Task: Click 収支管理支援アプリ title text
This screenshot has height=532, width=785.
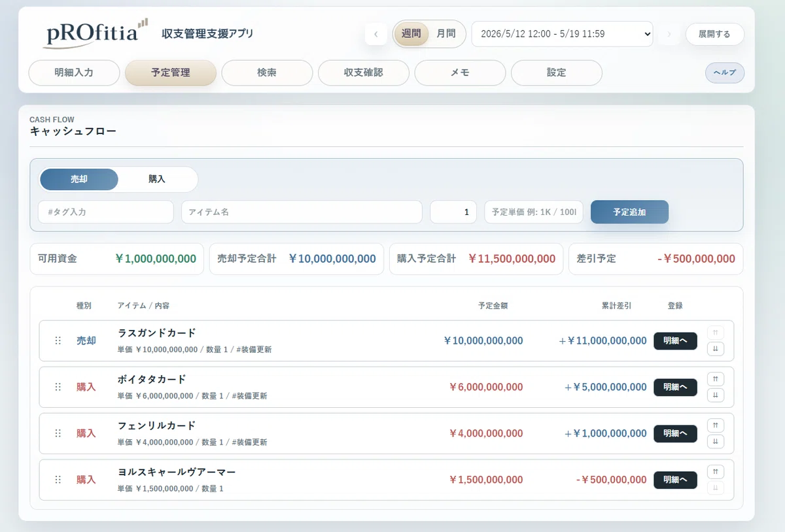Action: click(x=207, y=33)
